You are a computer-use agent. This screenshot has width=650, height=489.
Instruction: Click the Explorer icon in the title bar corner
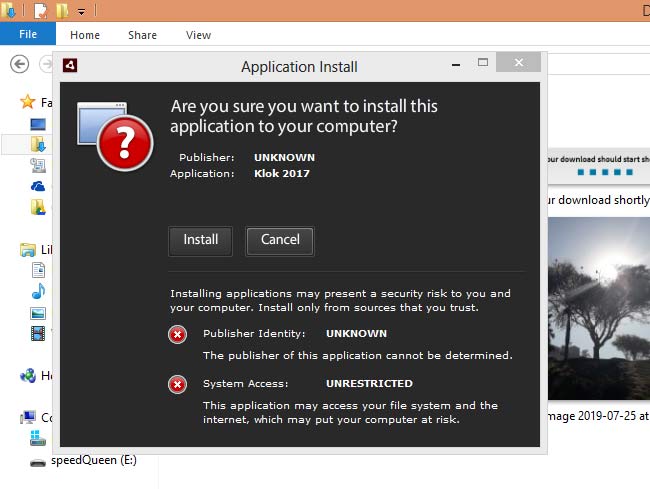tap(7, 10)
